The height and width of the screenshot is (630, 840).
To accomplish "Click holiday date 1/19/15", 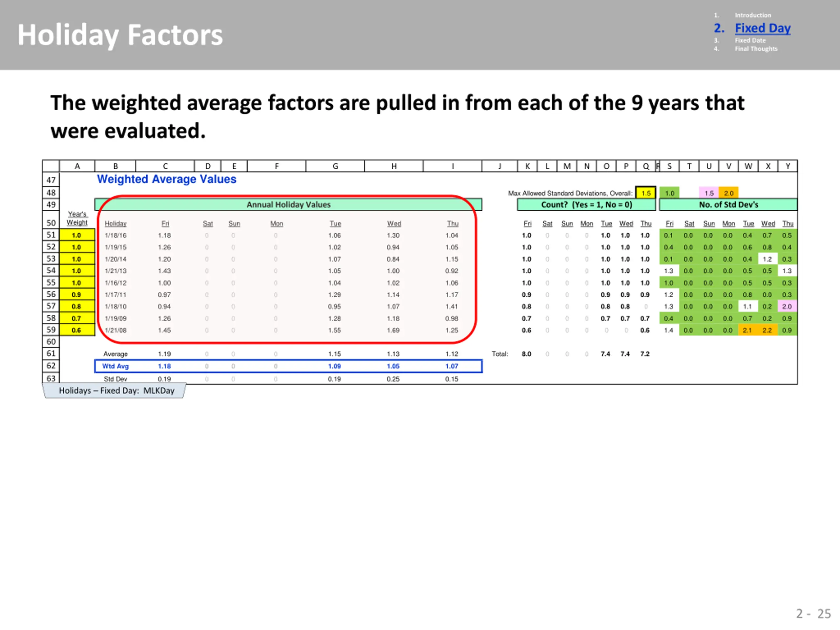I will 115,247.
